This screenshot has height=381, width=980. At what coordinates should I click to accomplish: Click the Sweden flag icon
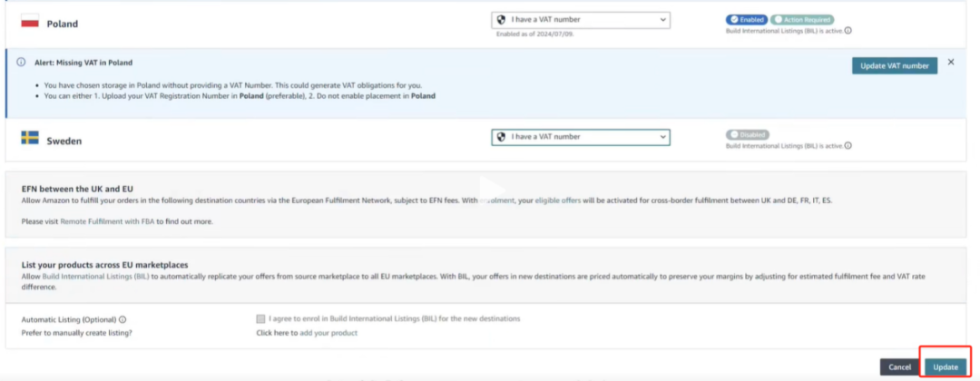pyautogui.click(x=30, y=137)
